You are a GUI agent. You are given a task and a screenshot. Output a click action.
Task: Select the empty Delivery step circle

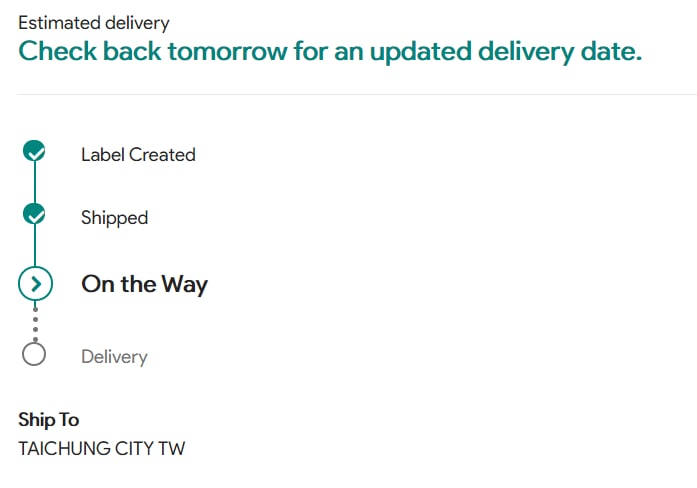point(34,354)
